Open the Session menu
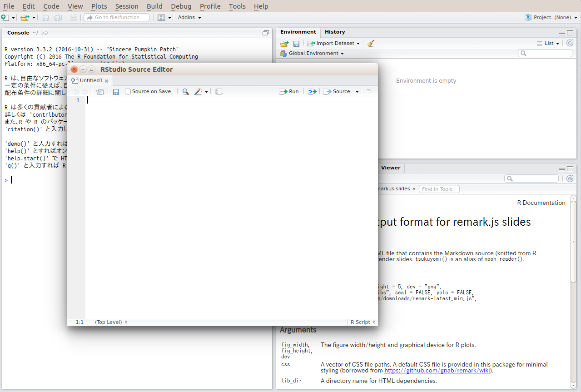This screenshot has width=581, height=392. (x=126, y=6)
